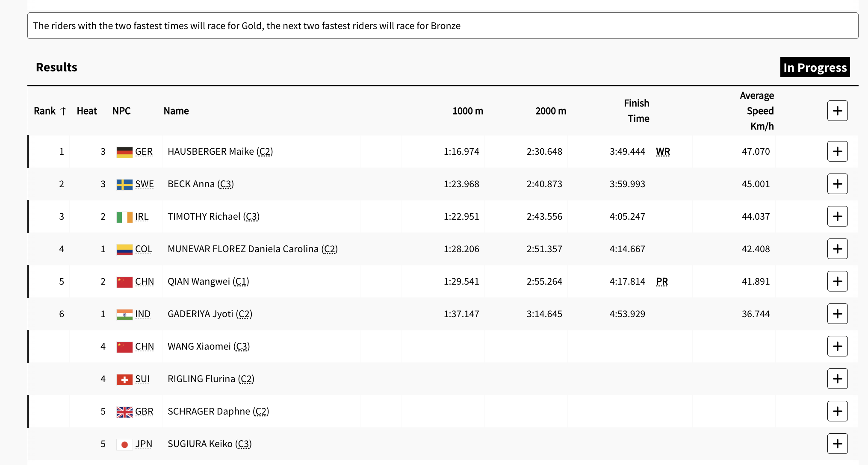Sort by Rank column header arrow

pos(63,111)
